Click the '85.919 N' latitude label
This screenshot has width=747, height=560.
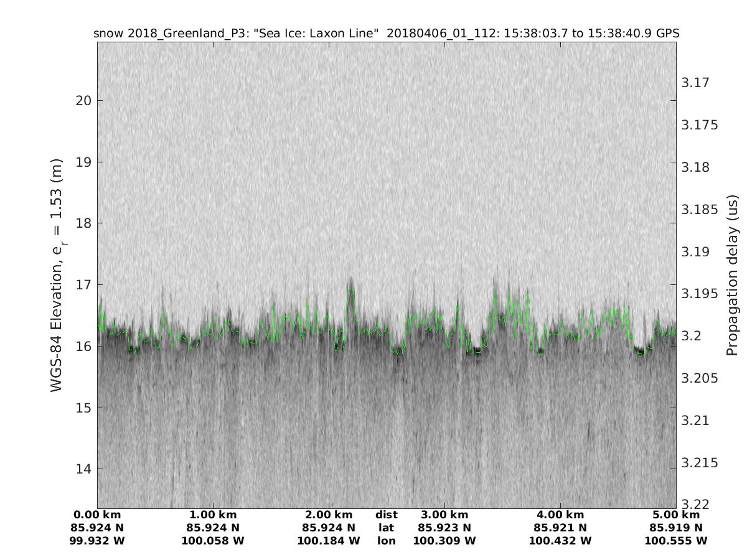pos(676,528)
